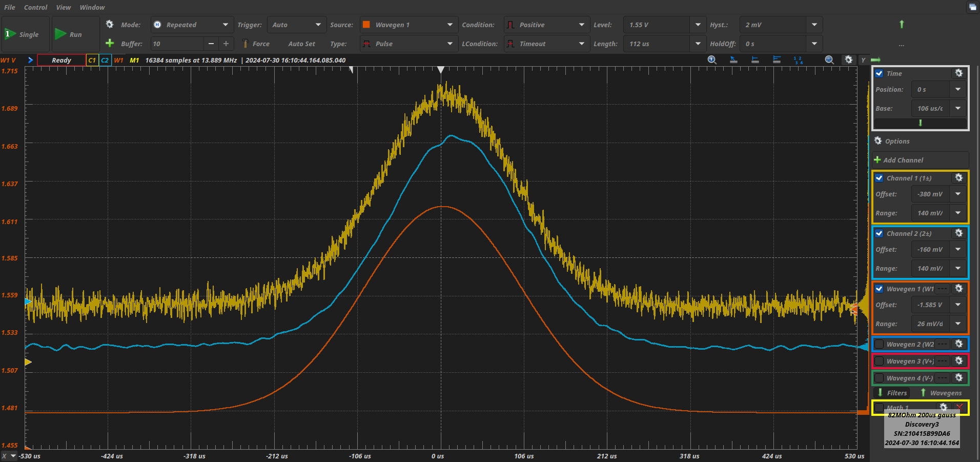Select the C2 channel tag
The height and width of the screenshot is (462, 980).
coord(105,60)
